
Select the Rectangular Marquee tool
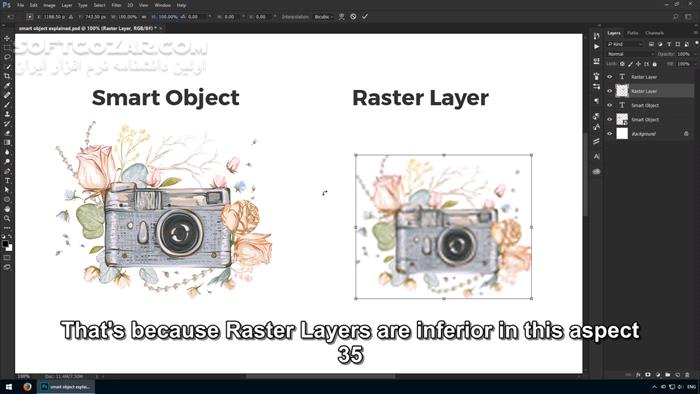(x=7, y=48)
